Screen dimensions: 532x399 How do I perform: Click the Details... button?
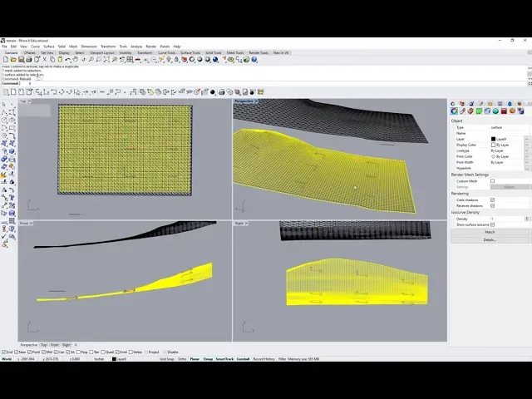[490, 239]
